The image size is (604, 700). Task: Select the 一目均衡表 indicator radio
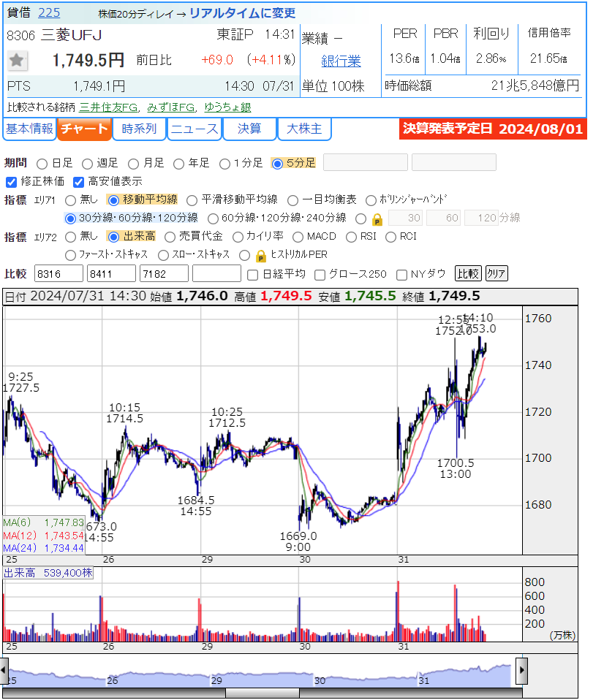pos(292,200)
